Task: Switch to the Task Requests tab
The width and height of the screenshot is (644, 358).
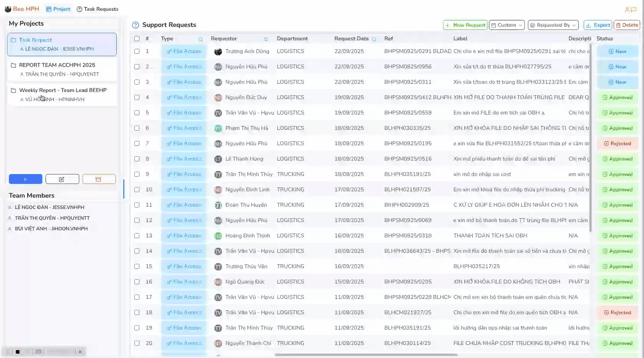Action: click(x=97, y=9)
